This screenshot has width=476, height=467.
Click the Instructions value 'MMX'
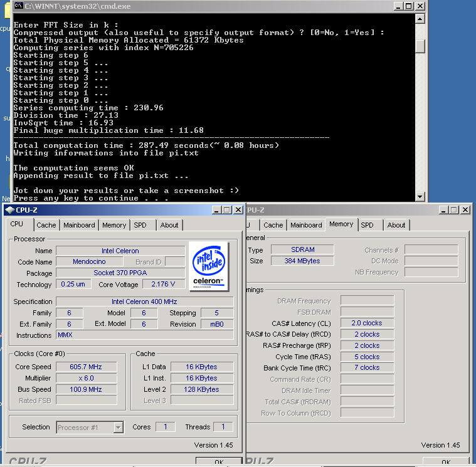144,335
